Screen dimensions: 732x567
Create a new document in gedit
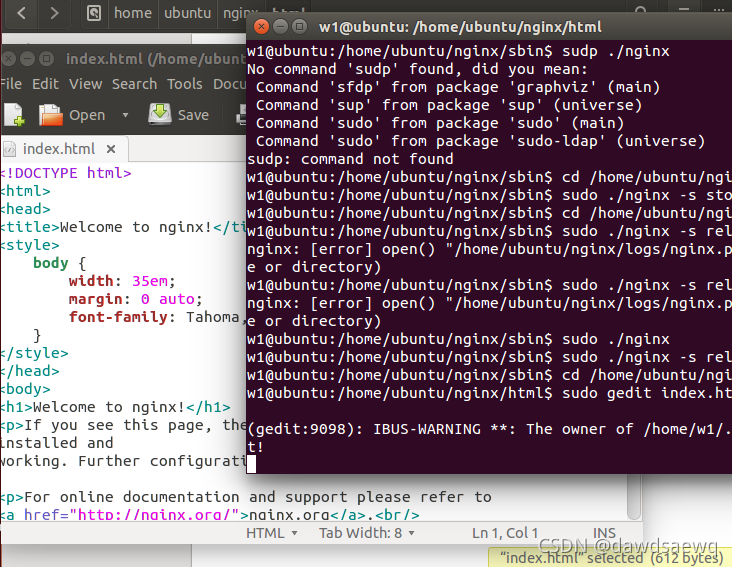coord(14,115)
